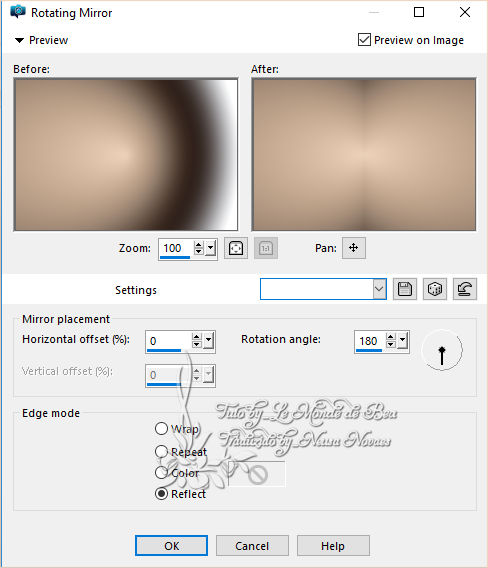This screenshot has height=568, width=488.
Task: Click the Rotating Mirror app icon in title bar
Action: tap(18, 12)
